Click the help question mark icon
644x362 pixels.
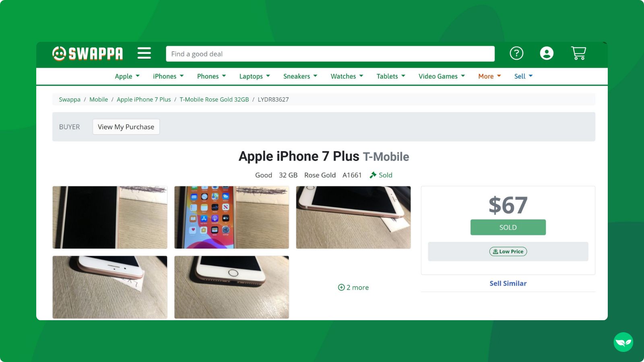coord(516,53)
